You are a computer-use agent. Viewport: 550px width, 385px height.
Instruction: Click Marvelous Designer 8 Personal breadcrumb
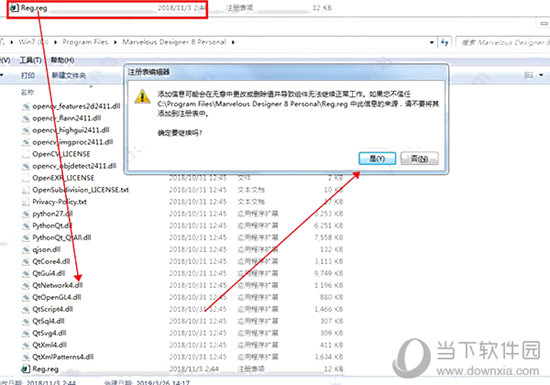[174, 42]
